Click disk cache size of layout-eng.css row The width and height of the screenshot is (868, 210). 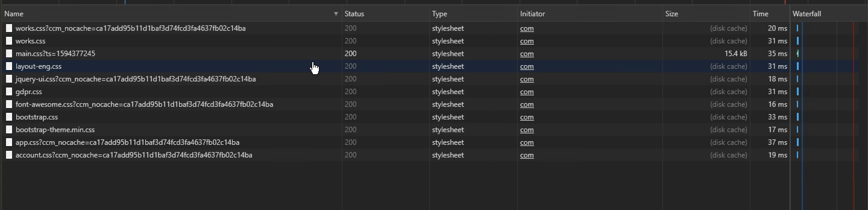point(728,66)
